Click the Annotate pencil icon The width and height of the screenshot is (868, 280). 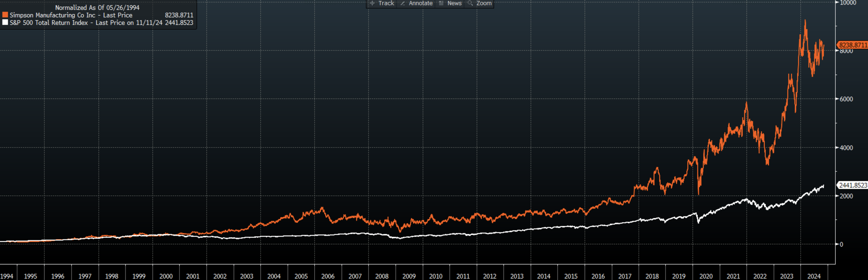pos(403,3)
